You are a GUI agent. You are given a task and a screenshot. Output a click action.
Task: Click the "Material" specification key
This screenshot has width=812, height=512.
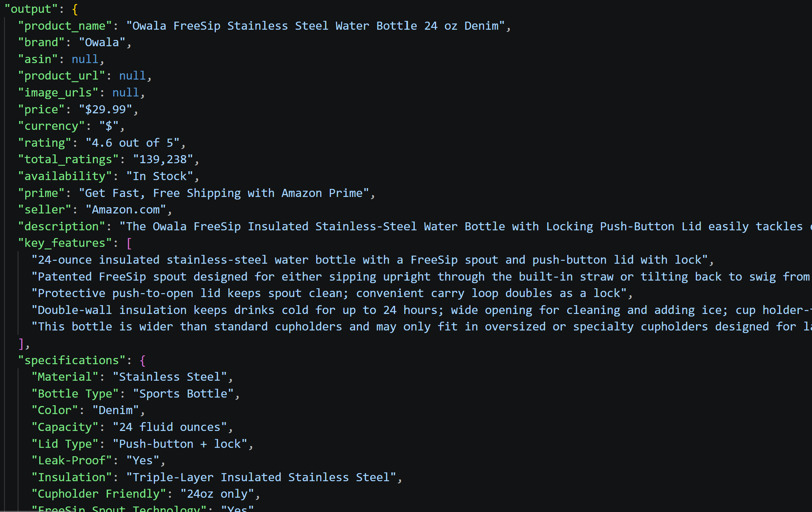(x=65, y=377)
